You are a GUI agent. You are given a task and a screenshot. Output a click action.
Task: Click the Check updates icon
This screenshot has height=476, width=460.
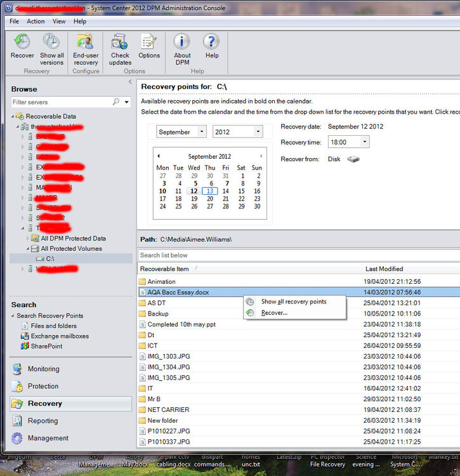click(119, 41)
